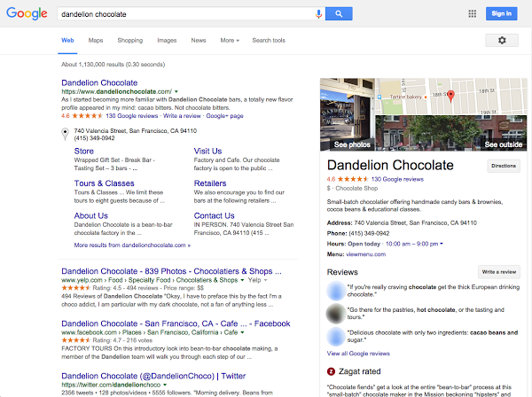This screenshot has height=397, width=532.
Task: Click the map pin address icon
Action: [x=65, y=134]
